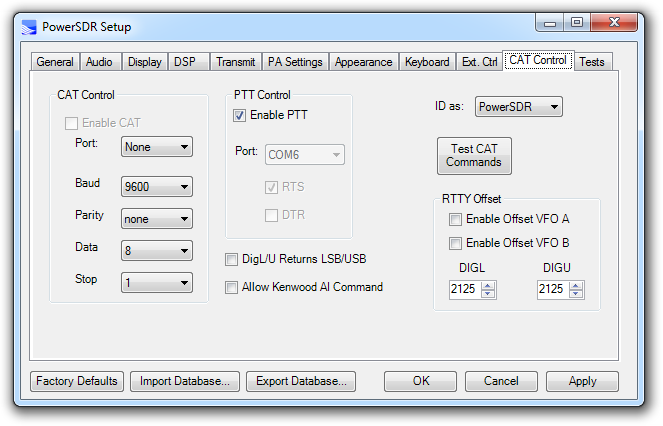Viewport: 663px width, 426px height.
Task: Click the Test CAT Commands button
Action: click(474, 156)
